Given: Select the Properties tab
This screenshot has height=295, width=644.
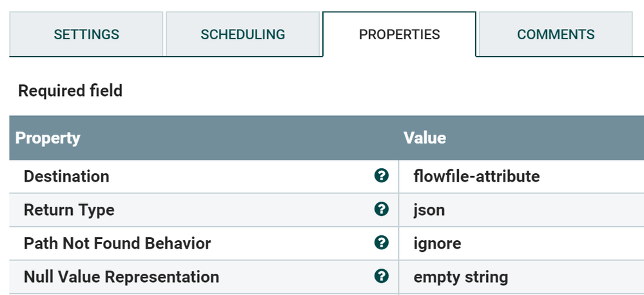Looking at the screenshot, I should tap(399, 34).
